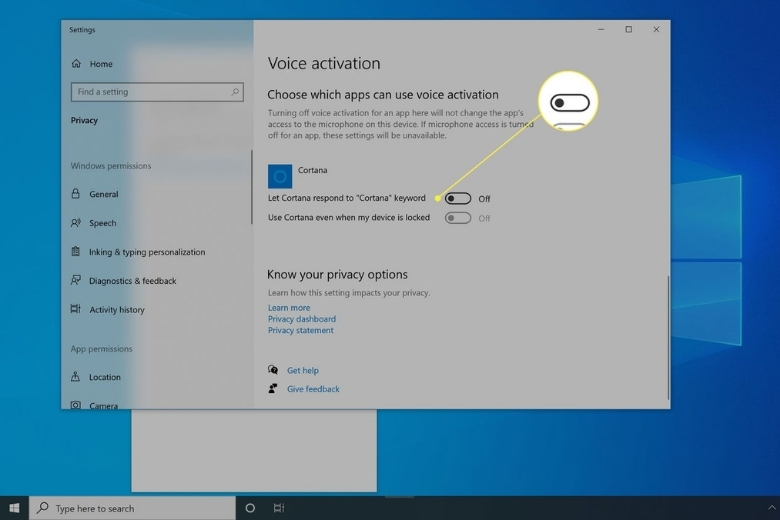Close the Settings window
Image resolution: width=780 pixels, height=520 pixels.
pyautogui.click(x=656, y=29)
